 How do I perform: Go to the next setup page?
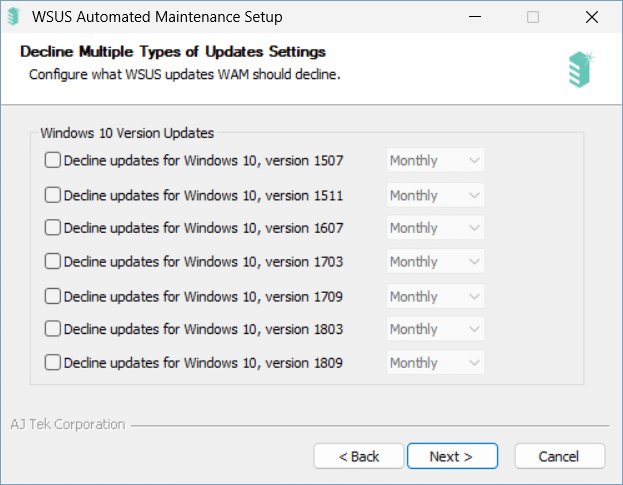pos(452,456)
